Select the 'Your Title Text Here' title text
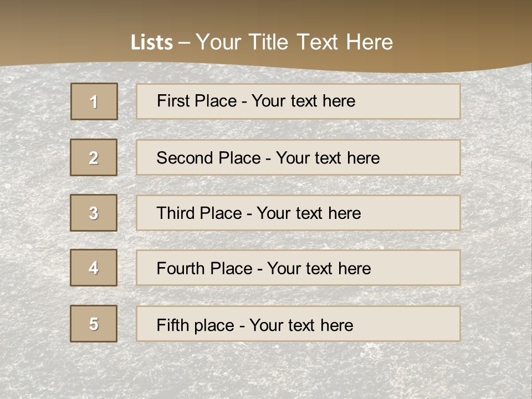This screenshot has width=532, height=399. point(294,42)
